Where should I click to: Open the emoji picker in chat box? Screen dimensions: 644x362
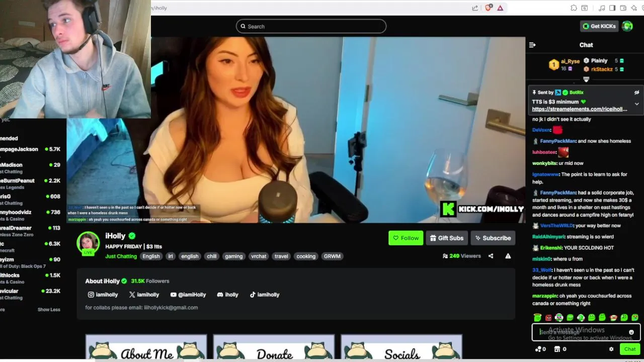tap(631, 332)
